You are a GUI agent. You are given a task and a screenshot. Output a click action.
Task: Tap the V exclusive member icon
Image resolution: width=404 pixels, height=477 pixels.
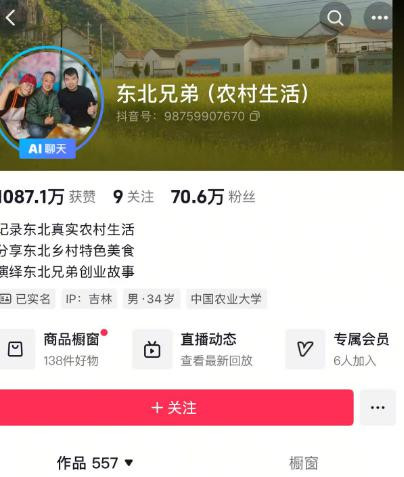305,349
